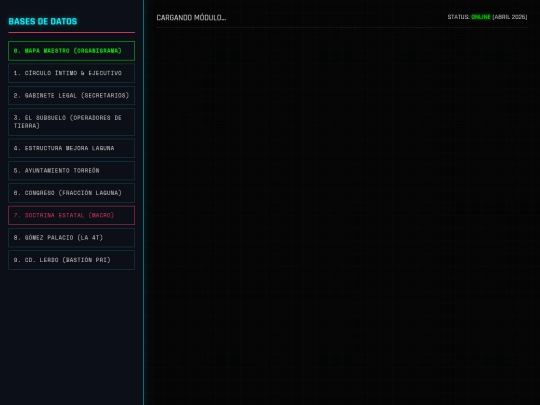540x405 pixels.
Task: Click the Cargando Módulo... title
Action: click(x=191, y=18)
